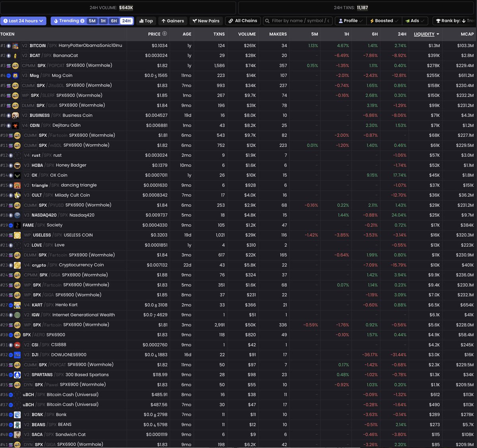
Task: Click the Henlo Kart token logo
Action: (17, 305)
